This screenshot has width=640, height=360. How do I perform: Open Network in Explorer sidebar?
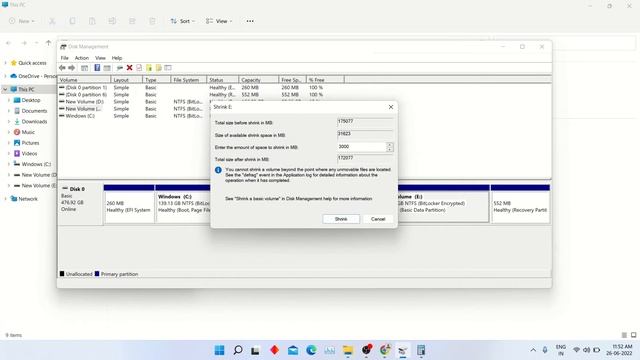28,199
